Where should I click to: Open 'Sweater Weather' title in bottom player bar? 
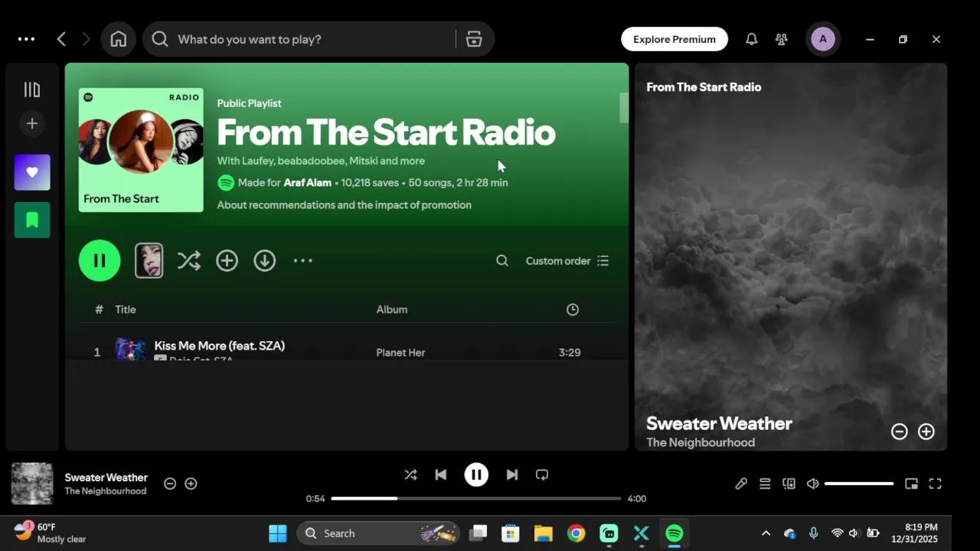[106, 478]
